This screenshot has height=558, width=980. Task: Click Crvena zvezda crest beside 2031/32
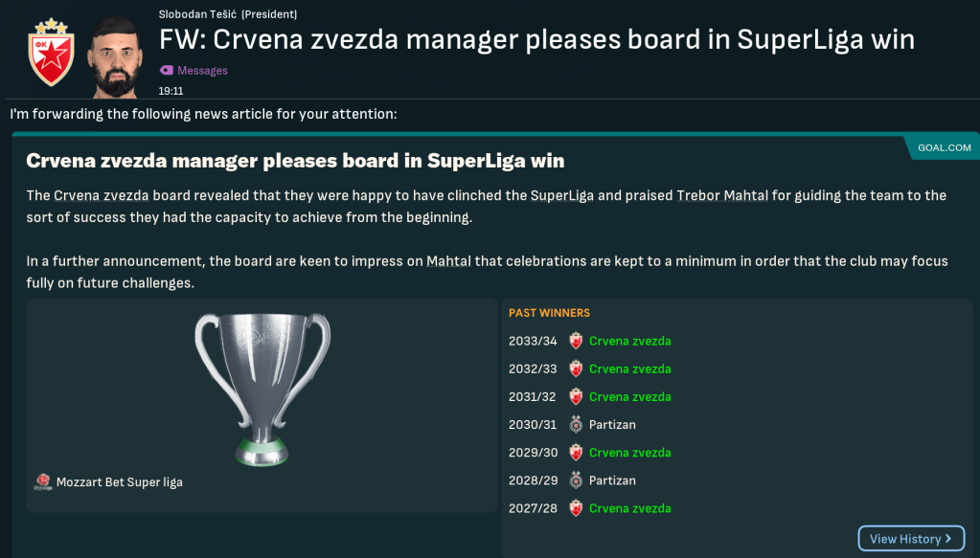click(x=576, y=396)
